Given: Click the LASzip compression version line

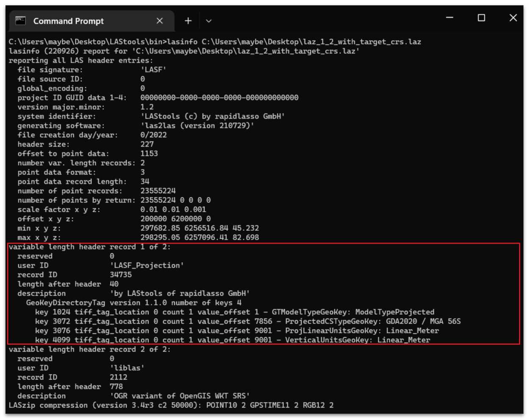Looking at the screenshot, I should [171, 405].
